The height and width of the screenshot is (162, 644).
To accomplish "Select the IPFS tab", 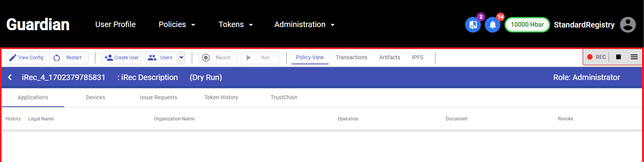I will click(417, 57).
